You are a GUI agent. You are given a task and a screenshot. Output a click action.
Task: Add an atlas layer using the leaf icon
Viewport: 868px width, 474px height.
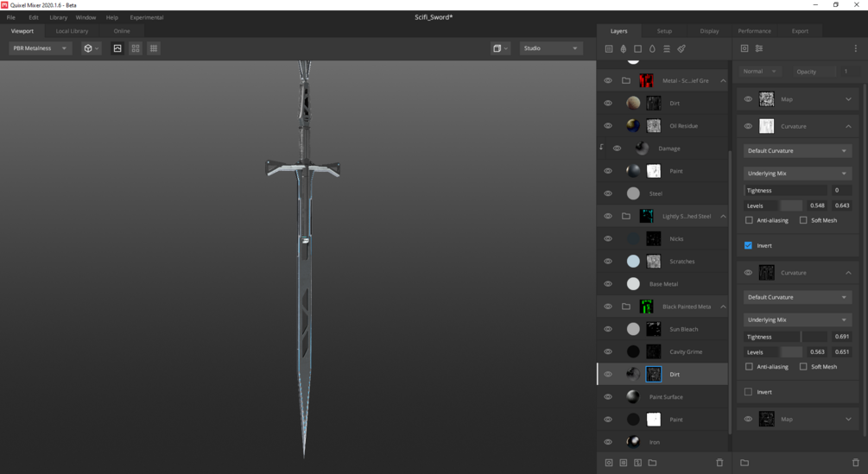pyautogui.click(x=624, y=48)
